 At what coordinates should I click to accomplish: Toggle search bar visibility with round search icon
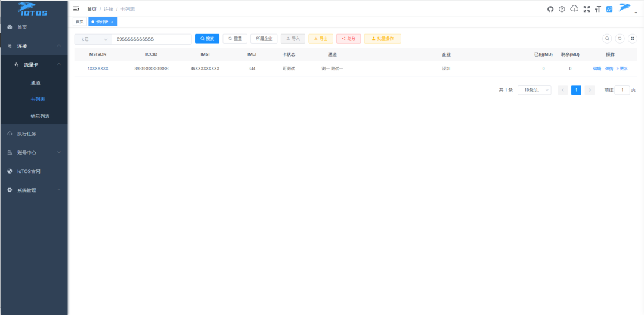pyautogui.click(x=607, y=38)
